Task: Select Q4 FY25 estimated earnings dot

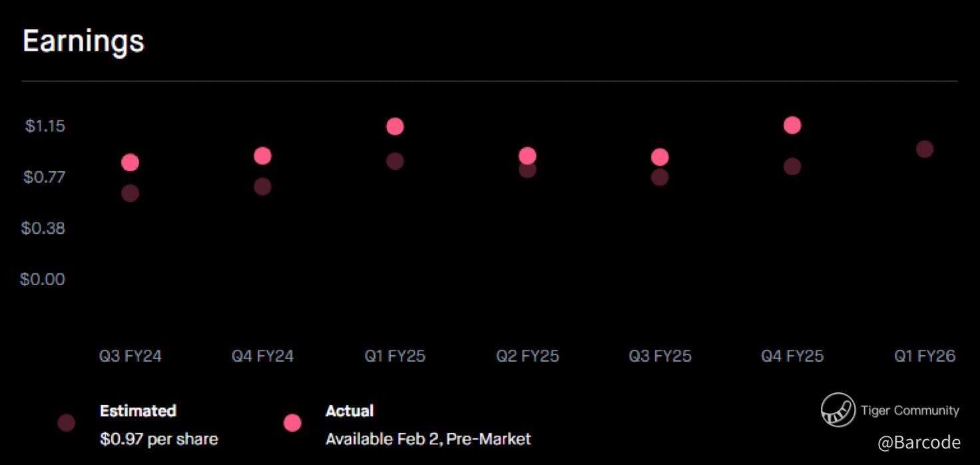Action: coord(792,167)
